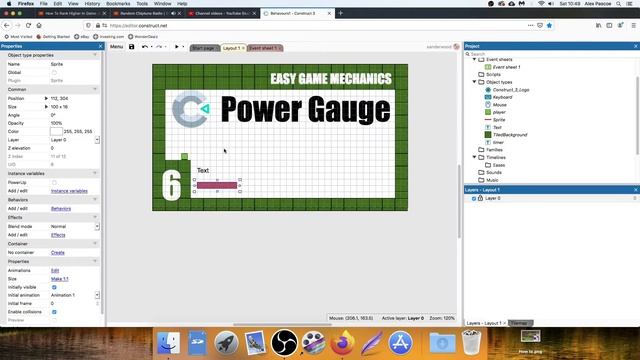Bookmark this page with the star icon
The height and width of the screenshot is (360, 640).
(549, 25)
